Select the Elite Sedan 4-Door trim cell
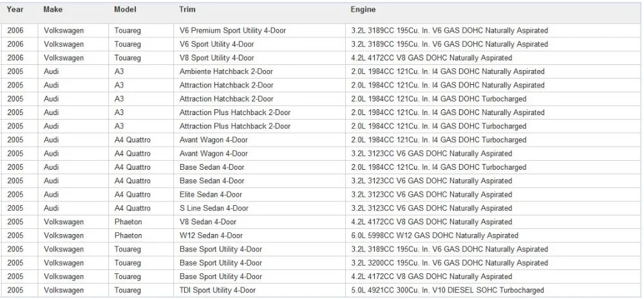 pos(260,195)
